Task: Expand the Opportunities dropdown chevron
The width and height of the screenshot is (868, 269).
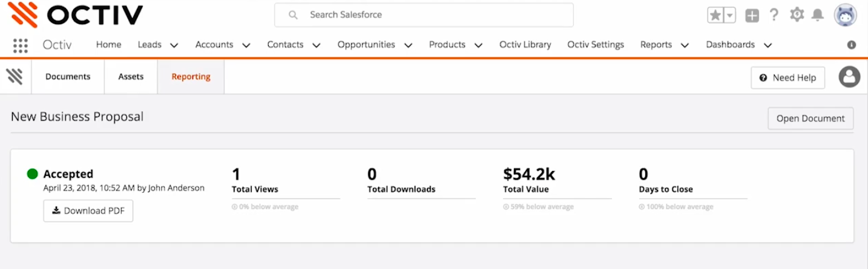Action: 409,45
